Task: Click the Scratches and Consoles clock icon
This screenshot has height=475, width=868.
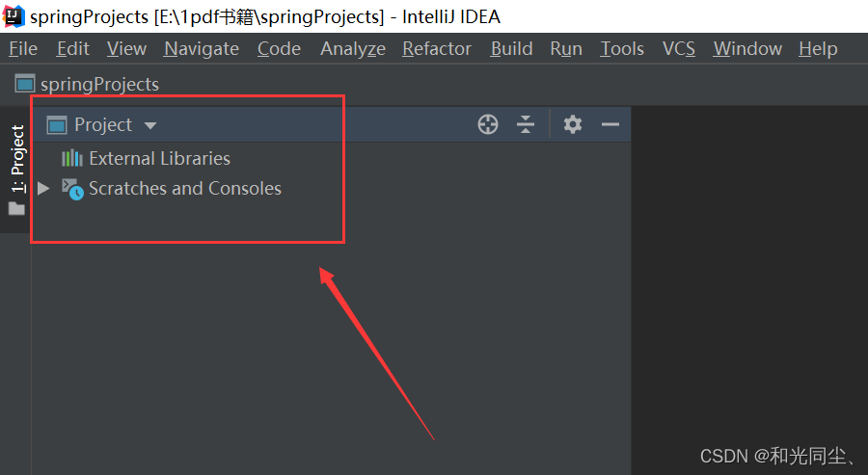Action: click(72, 189)
